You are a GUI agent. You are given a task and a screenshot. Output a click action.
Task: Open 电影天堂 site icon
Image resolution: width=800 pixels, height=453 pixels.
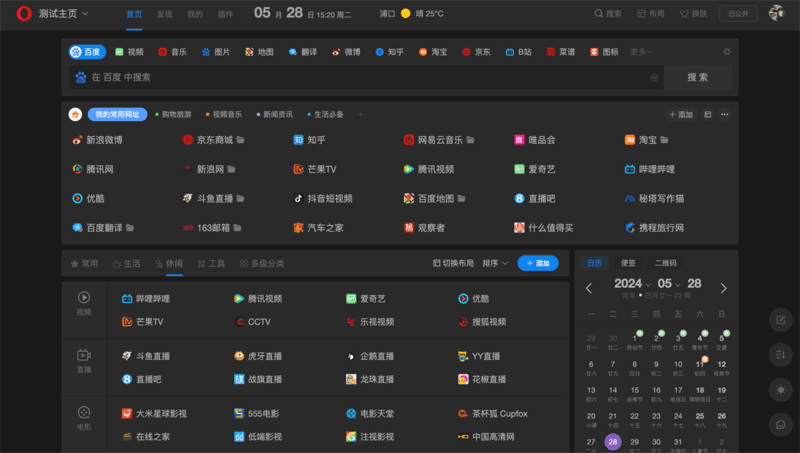(x=351, y=414)
